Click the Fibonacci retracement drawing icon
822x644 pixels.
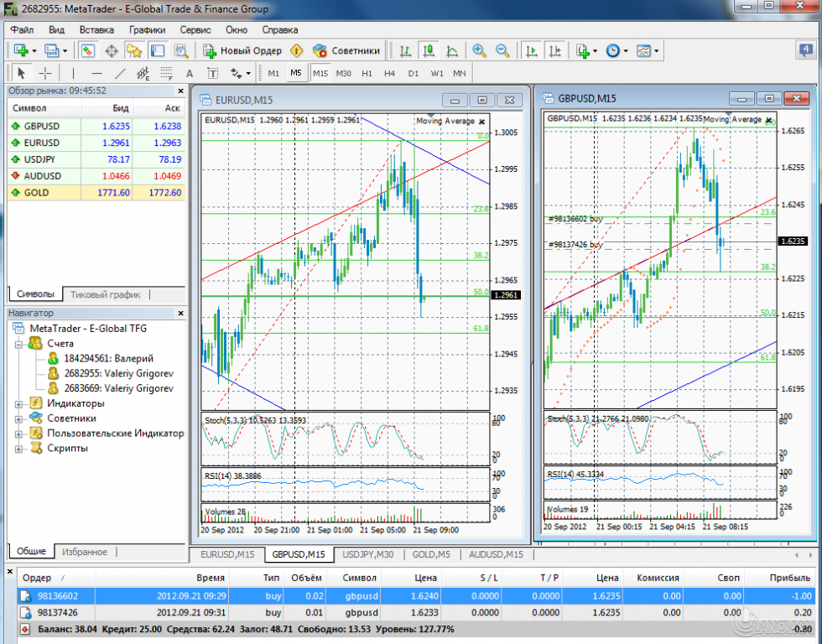point(164,73)
